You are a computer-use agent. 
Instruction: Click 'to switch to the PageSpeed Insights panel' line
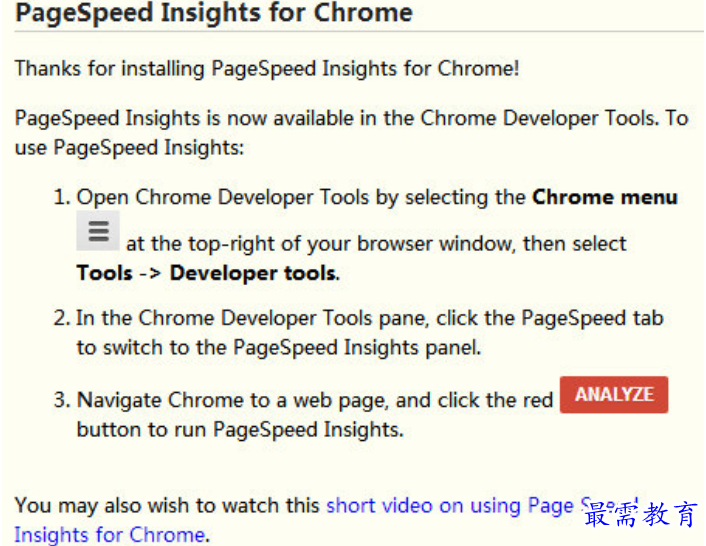279,347
